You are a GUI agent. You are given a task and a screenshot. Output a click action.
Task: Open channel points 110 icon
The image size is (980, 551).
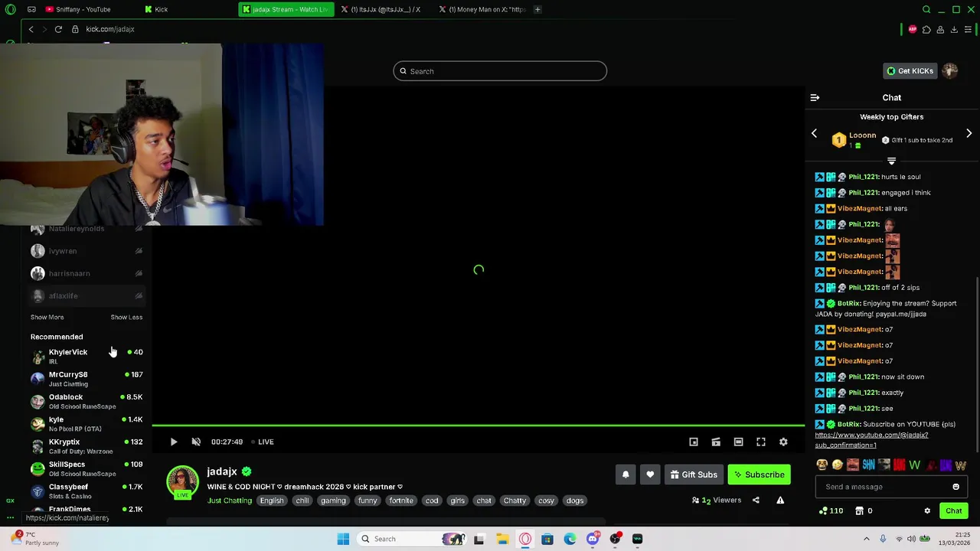click(x=831, y=510)
